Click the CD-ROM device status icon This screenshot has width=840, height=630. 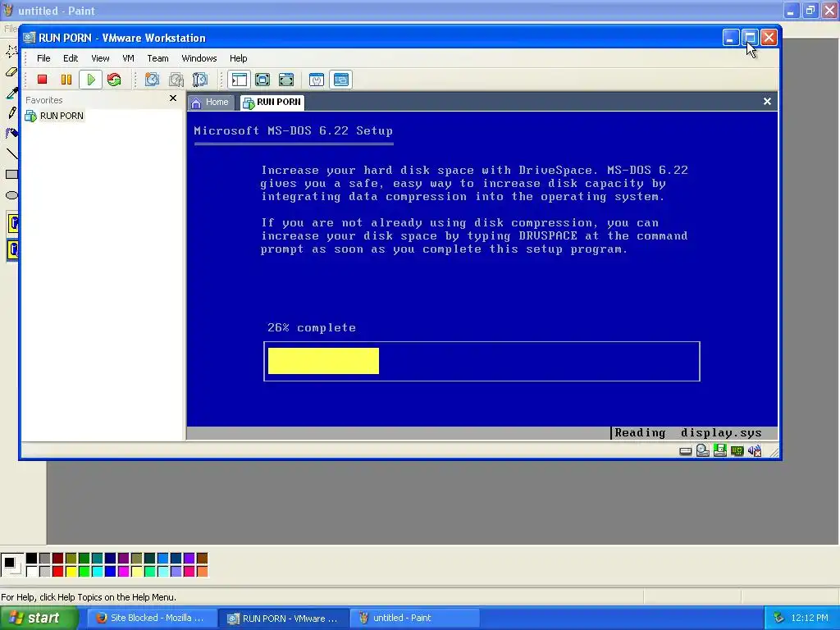coord(703,450)
